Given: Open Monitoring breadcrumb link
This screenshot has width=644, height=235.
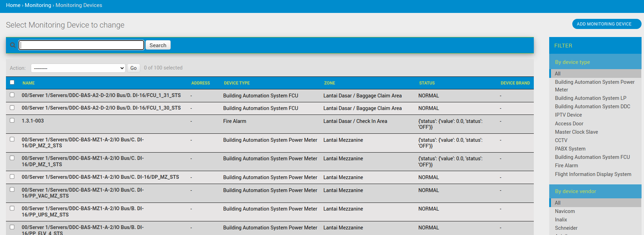Looking at the screenshot, I should (38, 5).
